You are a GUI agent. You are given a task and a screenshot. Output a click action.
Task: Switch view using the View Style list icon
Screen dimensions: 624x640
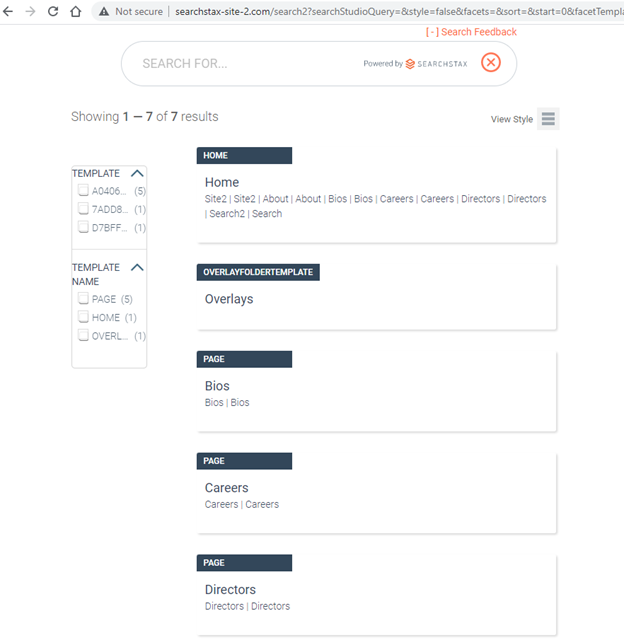coord(548,119)
